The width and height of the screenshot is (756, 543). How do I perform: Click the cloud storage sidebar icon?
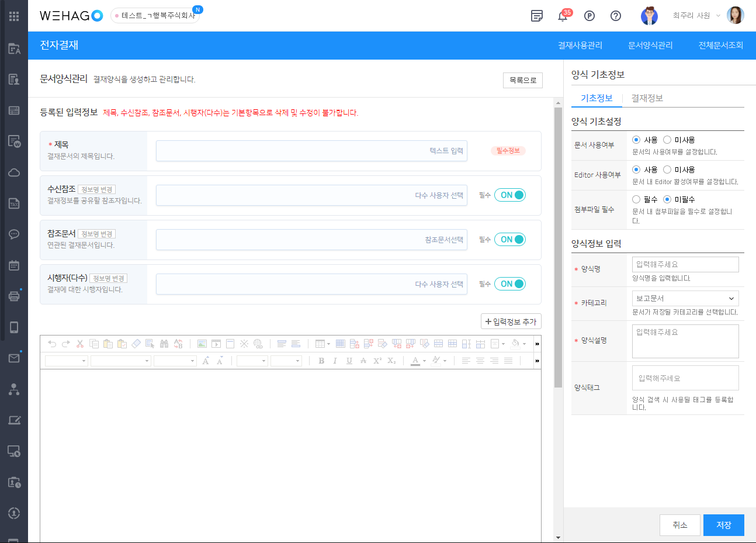pyautogui.click(x=14, y=172)
